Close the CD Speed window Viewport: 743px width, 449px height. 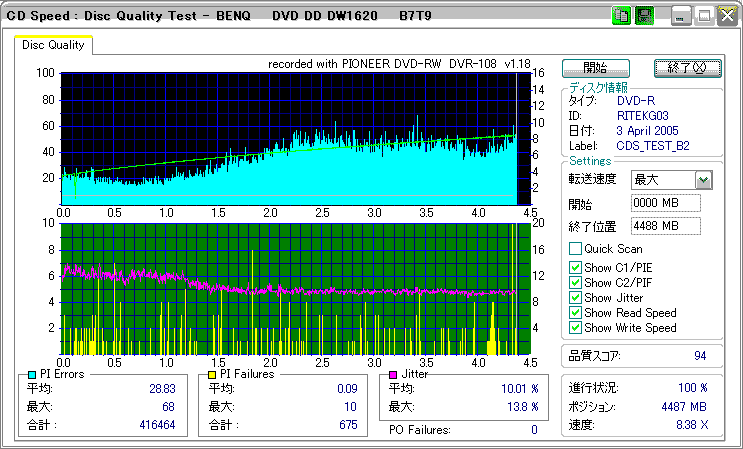[725, 16]
